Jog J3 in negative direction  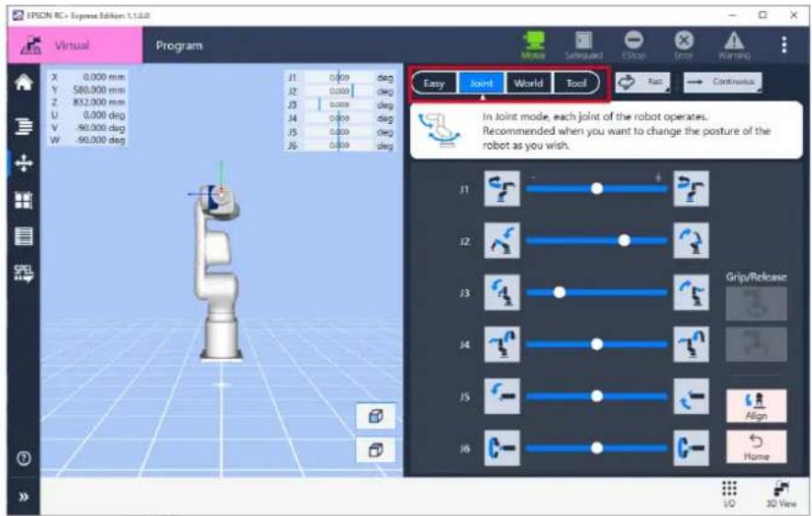(502, 293)
